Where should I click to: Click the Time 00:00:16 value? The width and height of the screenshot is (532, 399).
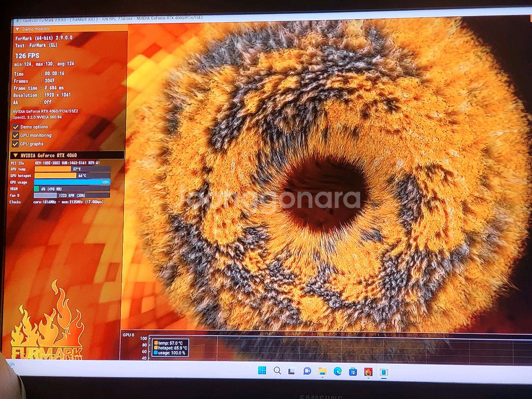point(54,73)
